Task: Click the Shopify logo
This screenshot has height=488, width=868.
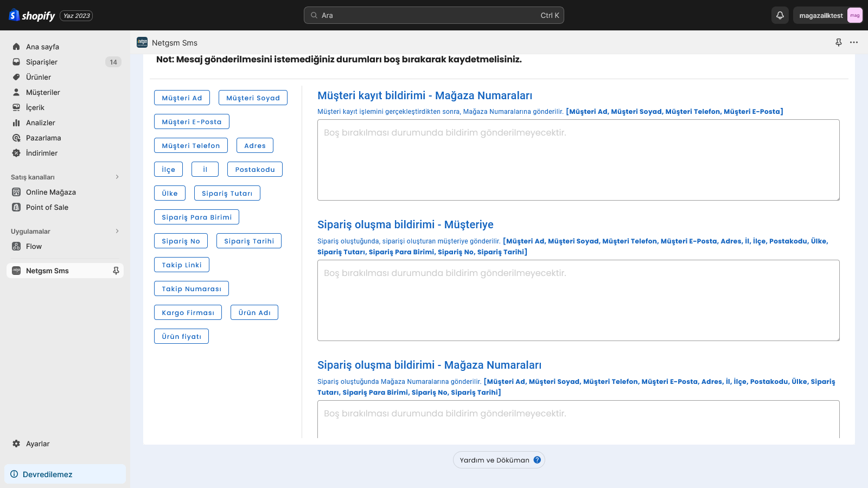Action: (x=32, y=15)
